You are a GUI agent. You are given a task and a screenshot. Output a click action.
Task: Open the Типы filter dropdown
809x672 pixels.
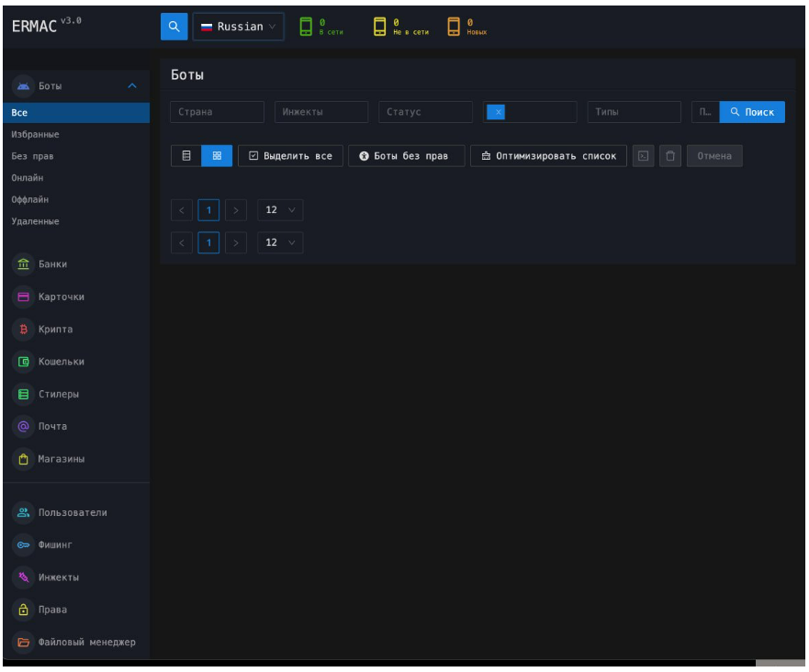pyautogui.click(x=635, y=112)
